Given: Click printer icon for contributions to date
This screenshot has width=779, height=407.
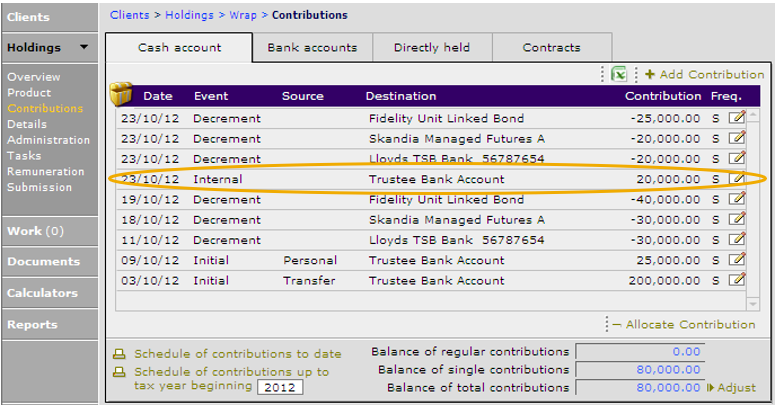Looking at the screenshot, I should point(119,354).
